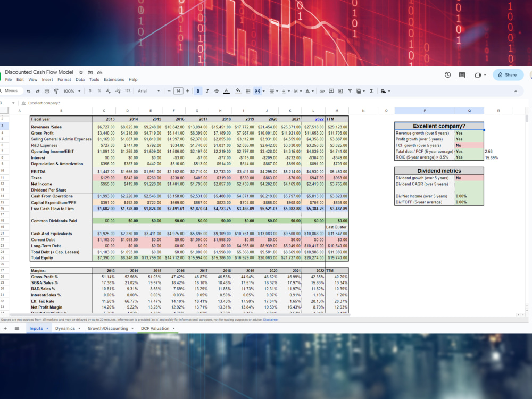Check the cloud save status icon
The height and width of the screenshot is (399, 532).
tap(100, 72)
